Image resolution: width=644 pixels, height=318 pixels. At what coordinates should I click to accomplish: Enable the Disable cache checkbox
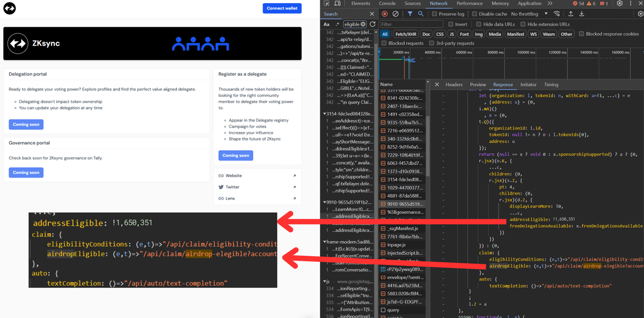475,14
